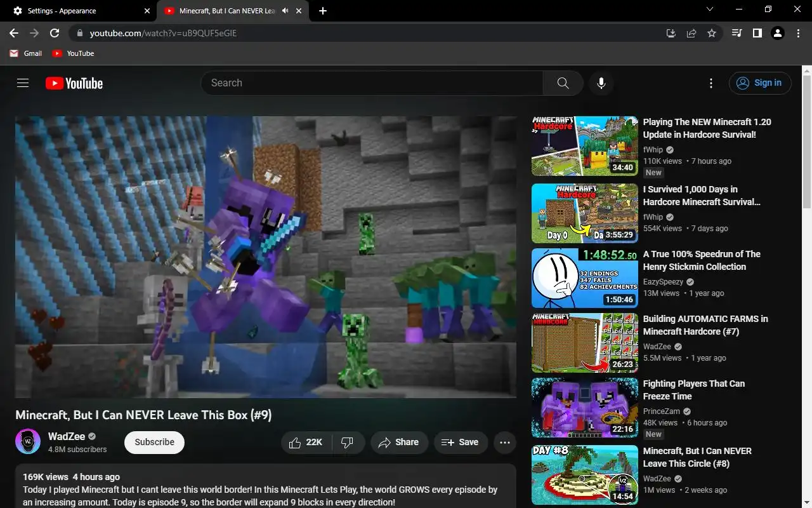Open WadZee channel avatar

point(28,442)
